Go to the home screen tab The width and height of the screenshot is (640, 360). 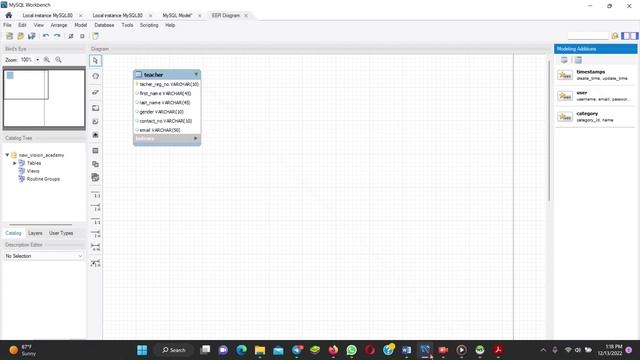coord(9,15)
